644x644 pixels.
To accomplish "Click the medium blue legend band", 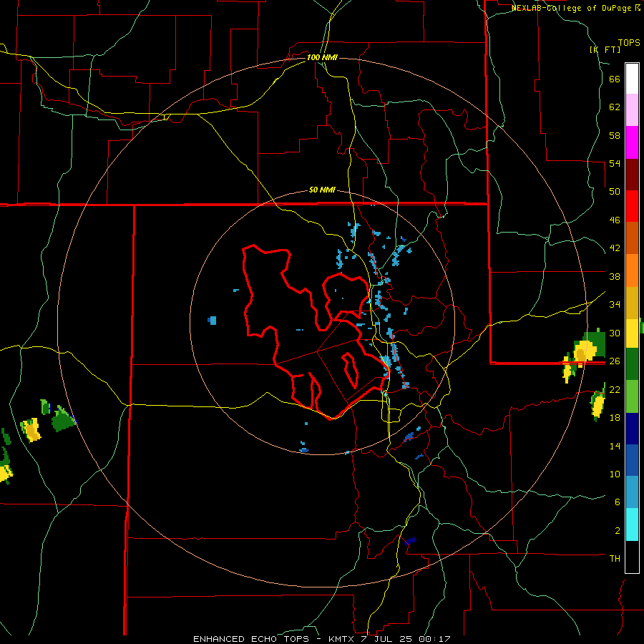I will [x=632, y=460].
